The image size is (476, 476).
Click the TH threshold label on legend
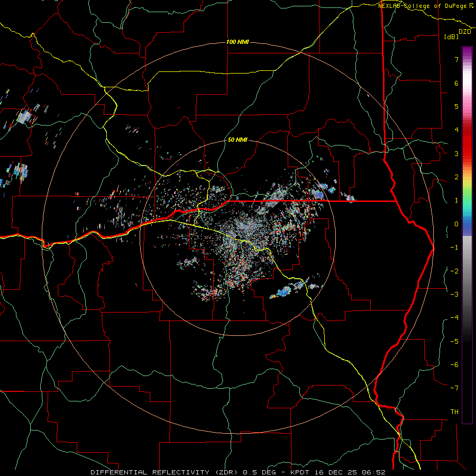(454, 411)
